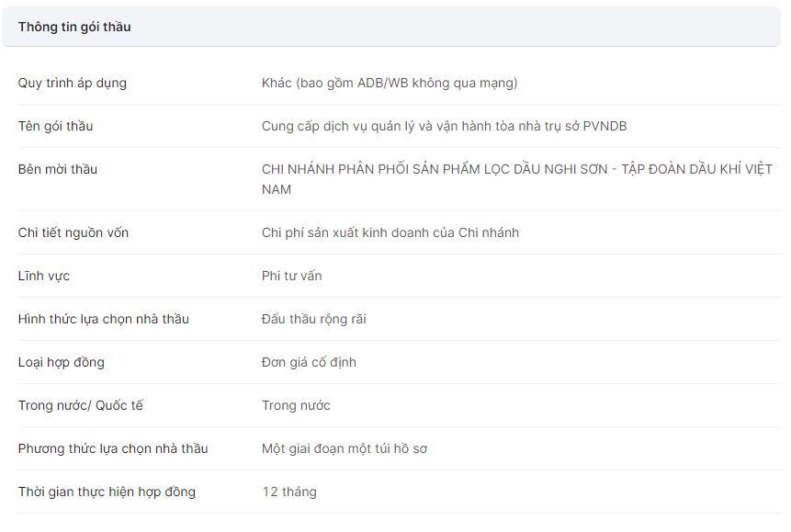Click the "Phương thức lựa chọn nhà thầu" label
Image resolution: width=791 pixels, height=532 pixels.
click(113, 448)
